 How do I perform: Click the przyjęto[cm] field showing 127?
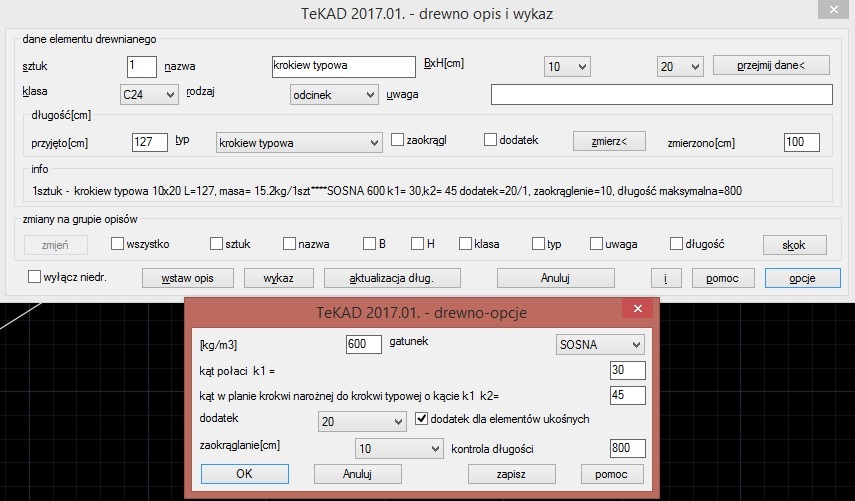click(149, 142)
